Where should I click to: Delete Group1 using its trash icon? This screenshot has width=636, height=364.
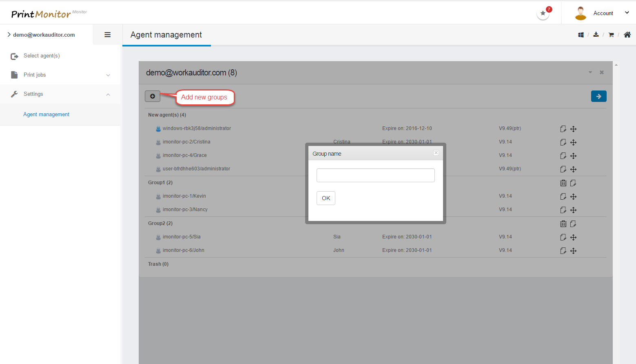pyautogui.click(x=563, y=183)
